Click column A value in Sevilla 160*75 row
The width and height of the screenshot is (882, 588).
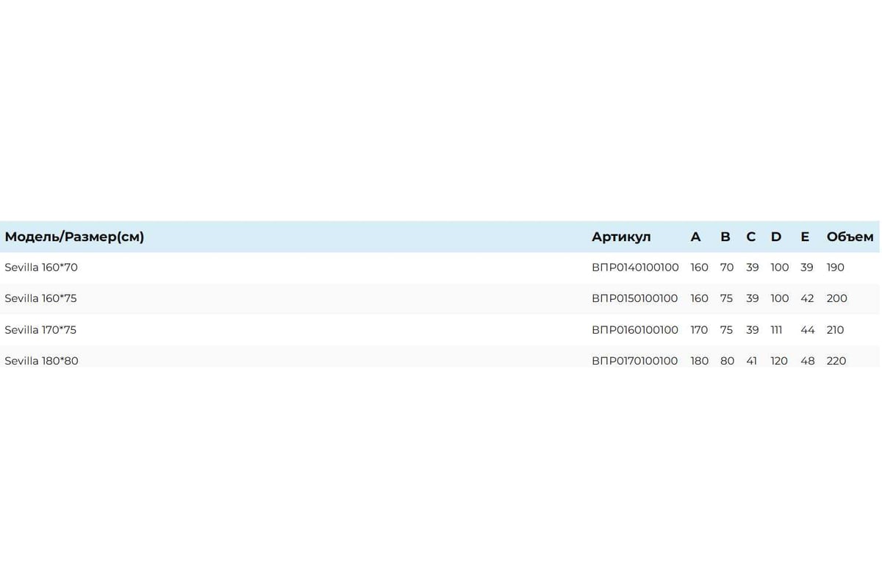pos(700,298)
